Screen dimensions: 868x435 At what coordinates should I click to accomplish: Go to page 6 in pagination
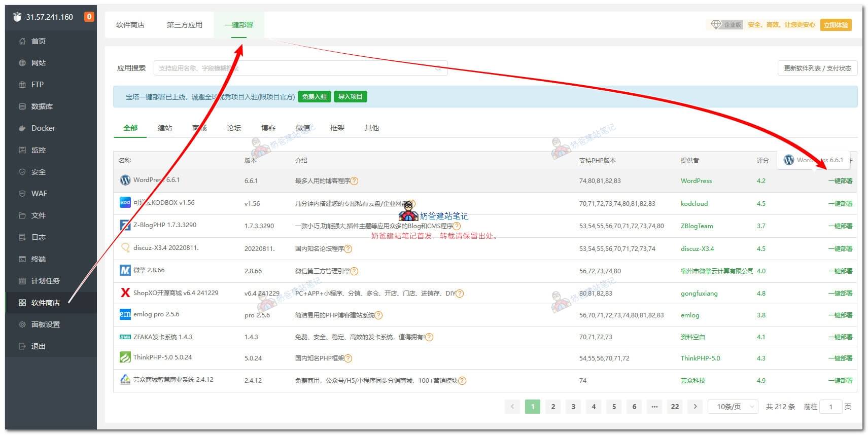click(x=634, y=407)
